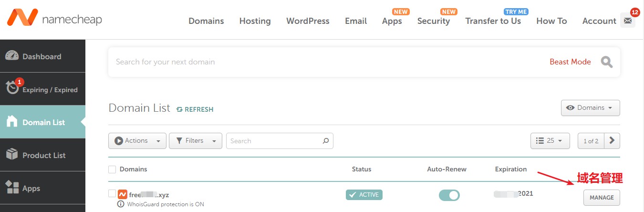Focus the 'Search for your next domain' field
Image resolution: width=644 pixels, height=212 pixels.
[x=329, y=62]
